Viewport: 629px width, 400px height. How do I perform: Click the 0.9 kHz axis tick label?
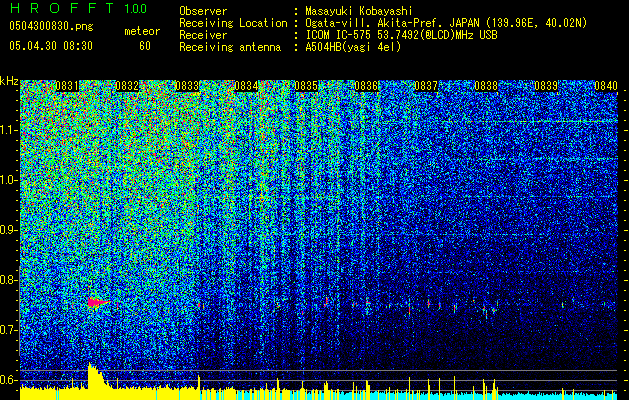coord(9,230)
